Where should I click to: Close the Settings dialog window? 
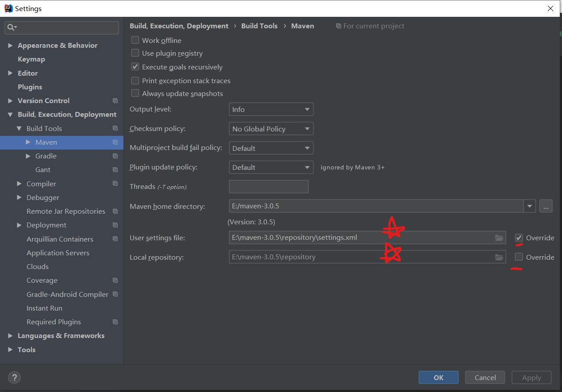click(550, 8)
